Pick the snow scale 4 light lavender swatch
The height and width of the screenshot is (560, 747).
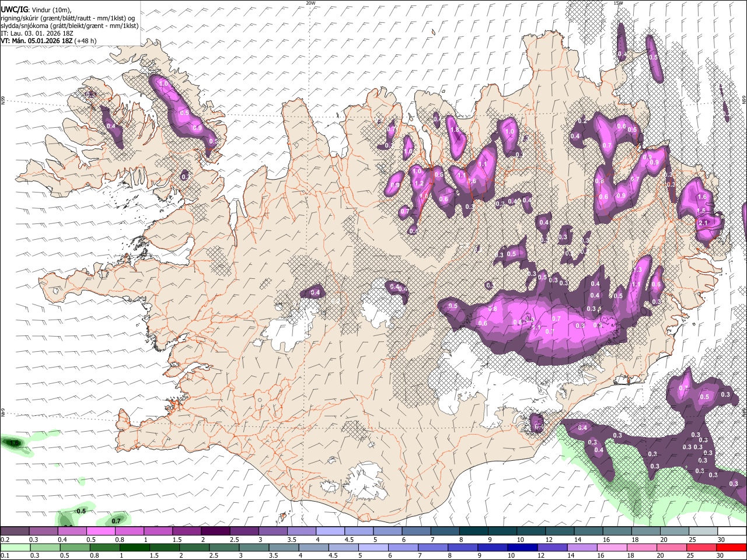pyautogui.click(x=329, y=531)
